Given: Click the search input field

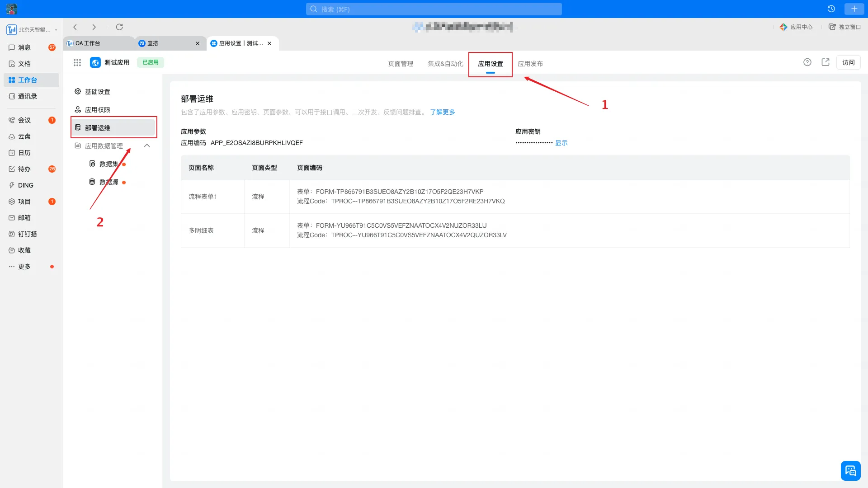Looking at the screenshot, I should pos(434,9).
